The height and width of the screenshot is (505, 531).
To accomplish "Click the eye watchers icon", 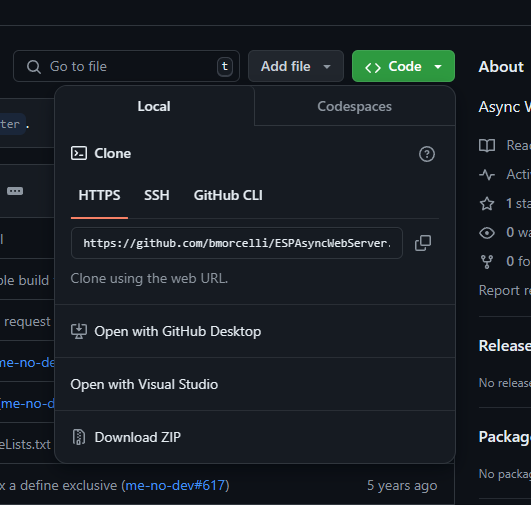I will (x=487, y=233).
